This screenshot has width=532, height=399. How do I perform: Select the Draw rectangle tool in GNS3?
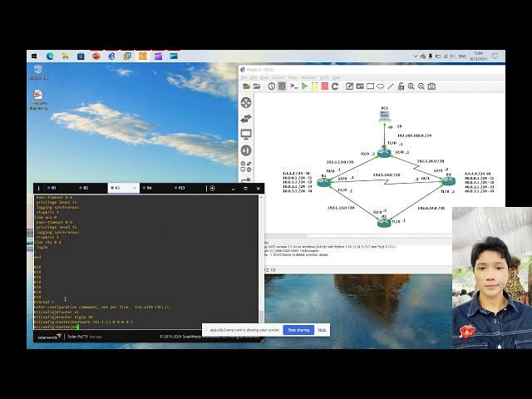pyautogui.click(x=370, y=86)
